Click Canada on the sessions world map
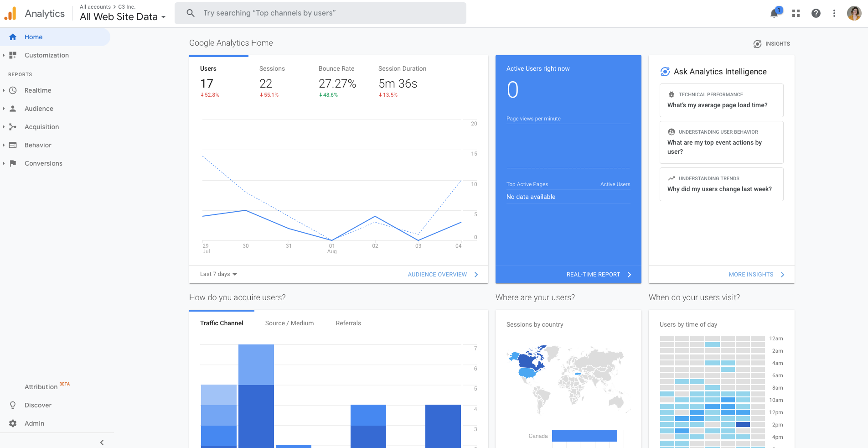Viewport: 868px width, 448px height. pos(529,360)
